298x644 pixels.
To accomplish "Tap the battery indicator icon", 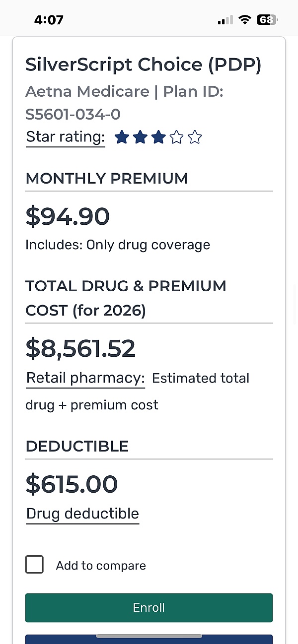I will [267, 20].
